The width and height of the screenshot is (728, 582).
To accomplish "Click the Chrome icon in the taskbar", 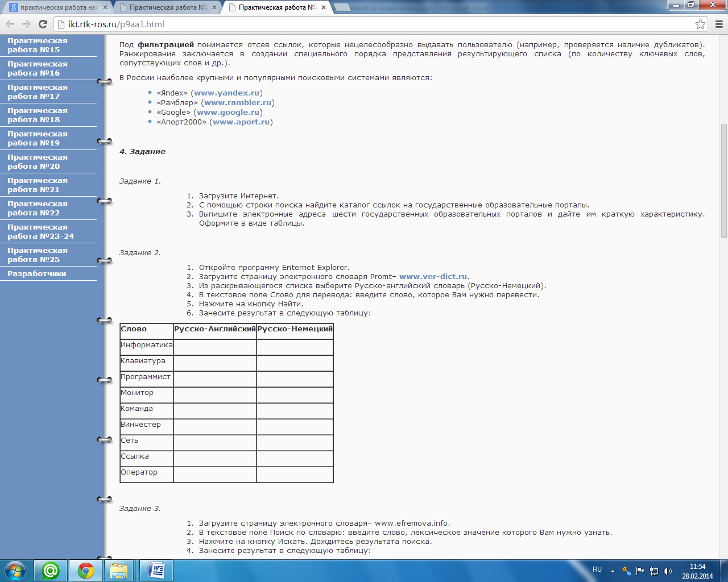I will [x=86, y=571].
